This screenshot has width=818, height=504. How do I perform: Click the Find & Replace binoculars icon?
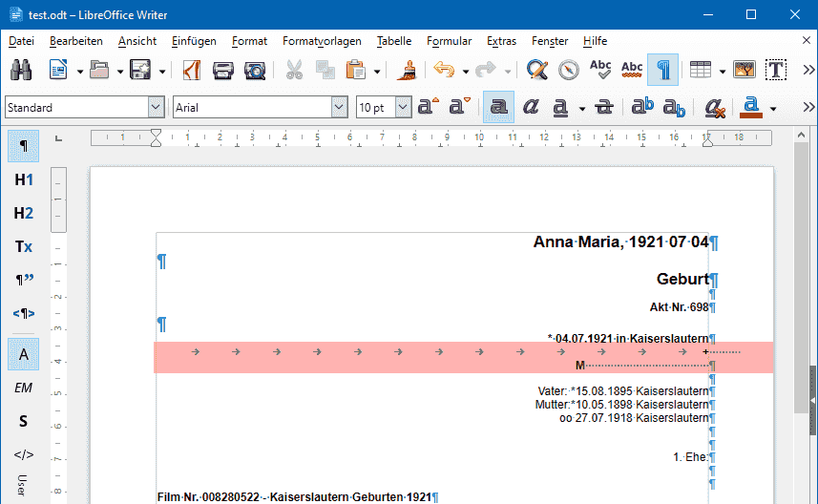[x=21, y=70]
